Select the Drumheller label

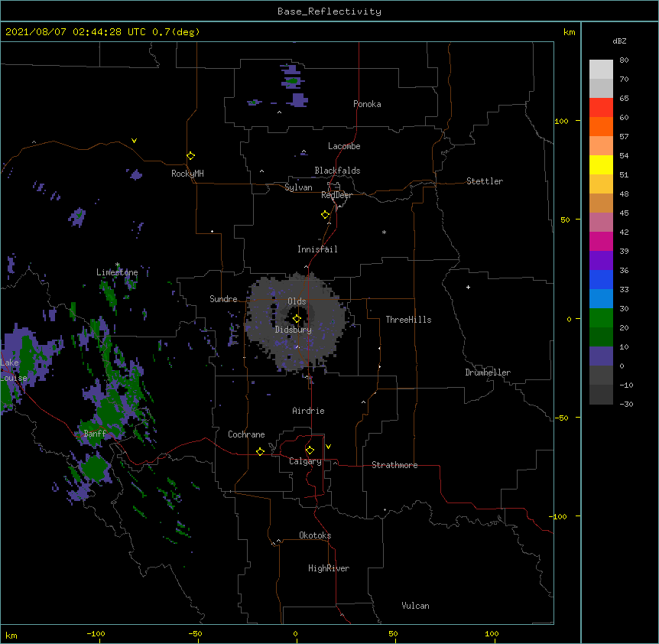(488, 372)
